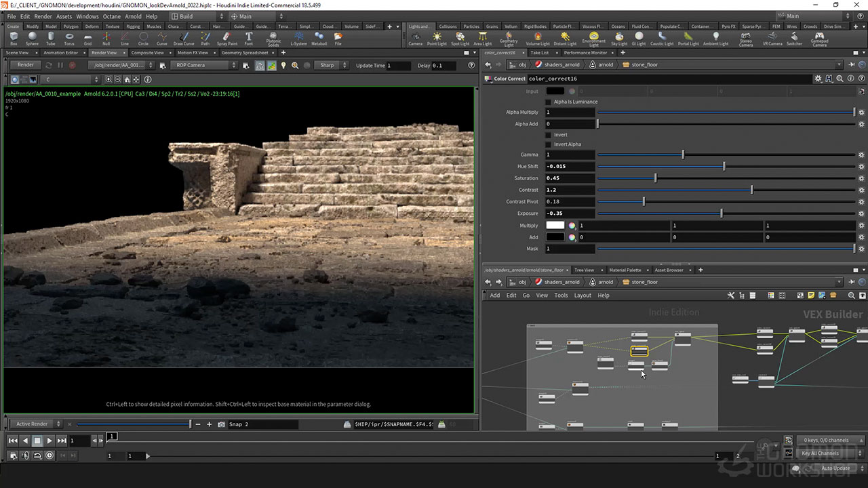Select the Metaball shelf tool
The image size is (868, 488).
(319, 39)
